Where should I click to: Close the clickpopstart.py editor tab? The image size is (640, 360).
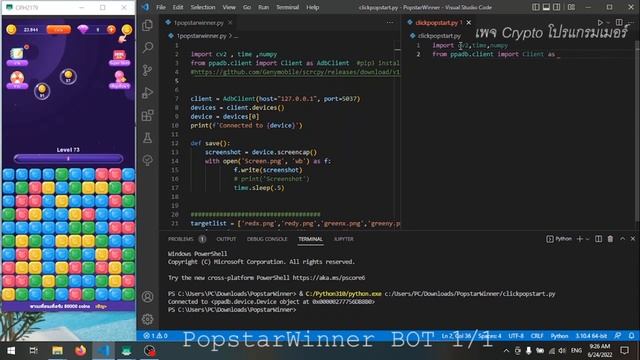(469, 22)
